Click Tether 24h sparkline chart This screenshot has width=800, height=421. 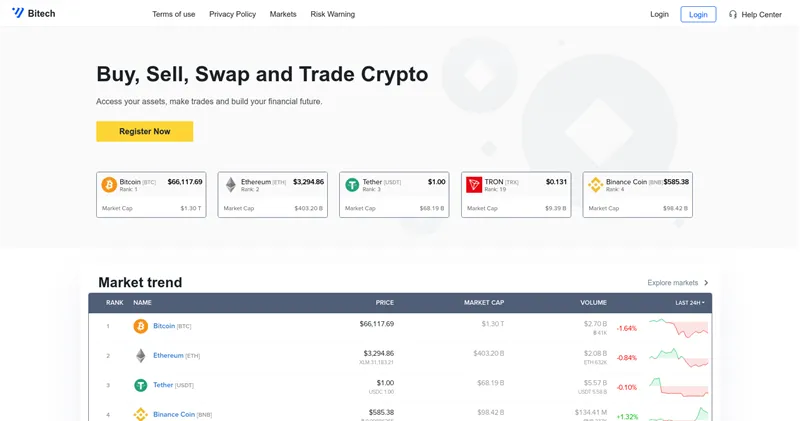(678, 387)
